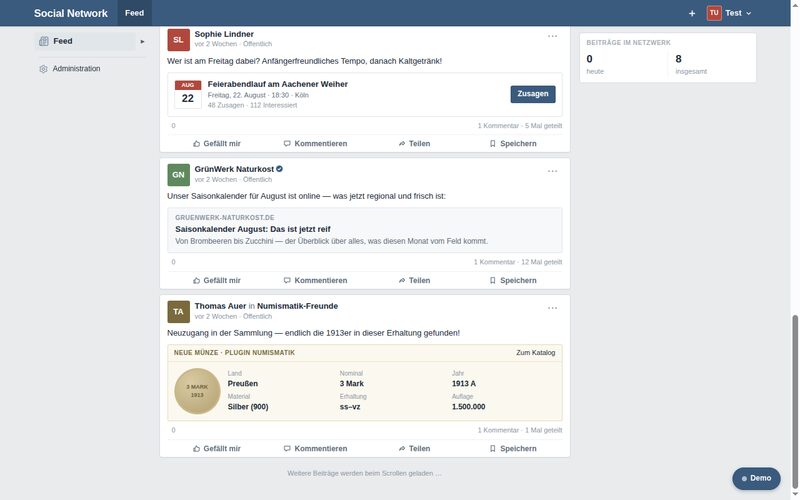Click the heute posts count 0
Image resolution: width=800 pixels, height=500 pixels.
tap(589, 59)
